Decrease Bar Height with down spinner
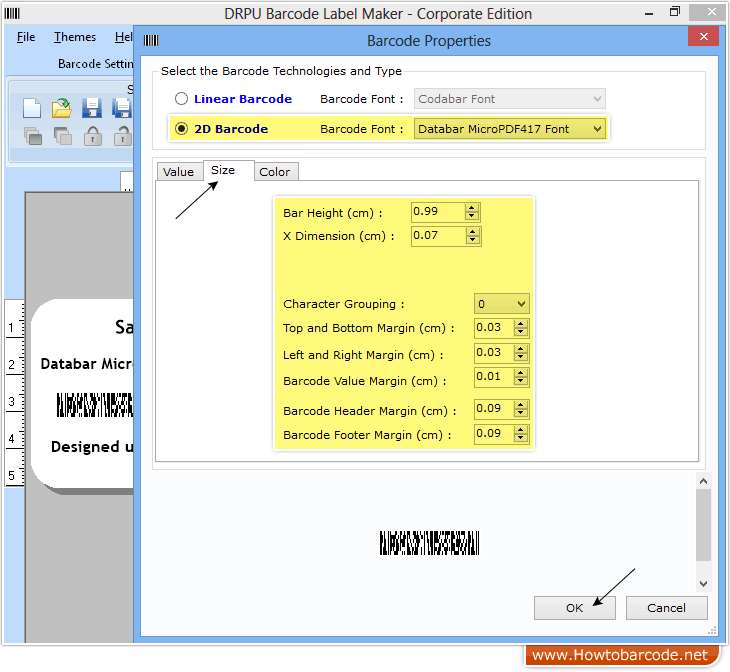This screenshot has width=730, height=672. click(x=472, y=216)
